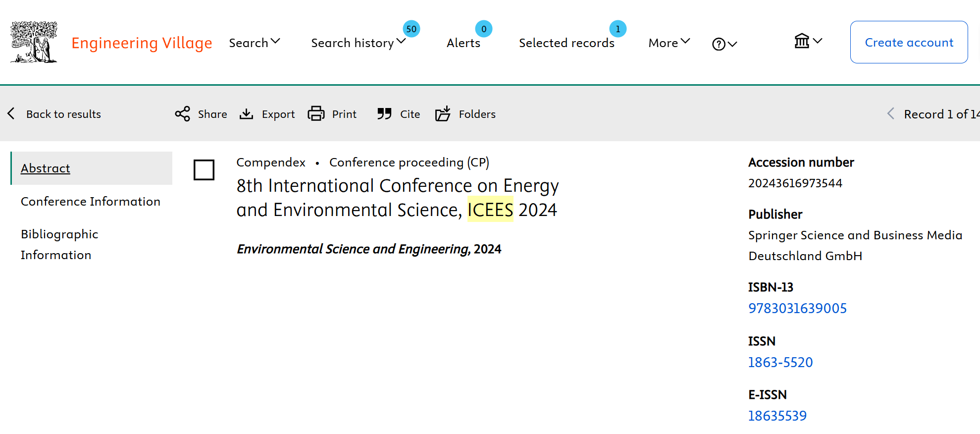
Task: Click the ISBN-13 heading
Action: (x=771, y=287)
